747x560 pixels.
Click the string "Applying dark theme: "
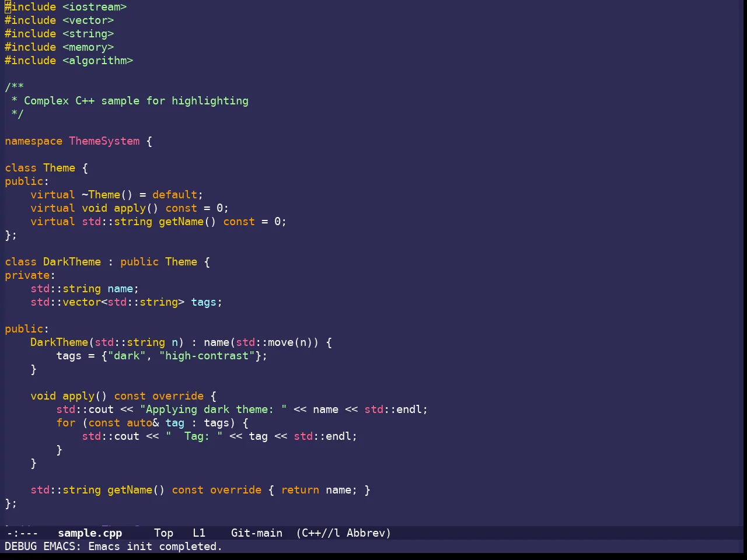(x=213, y=409)
